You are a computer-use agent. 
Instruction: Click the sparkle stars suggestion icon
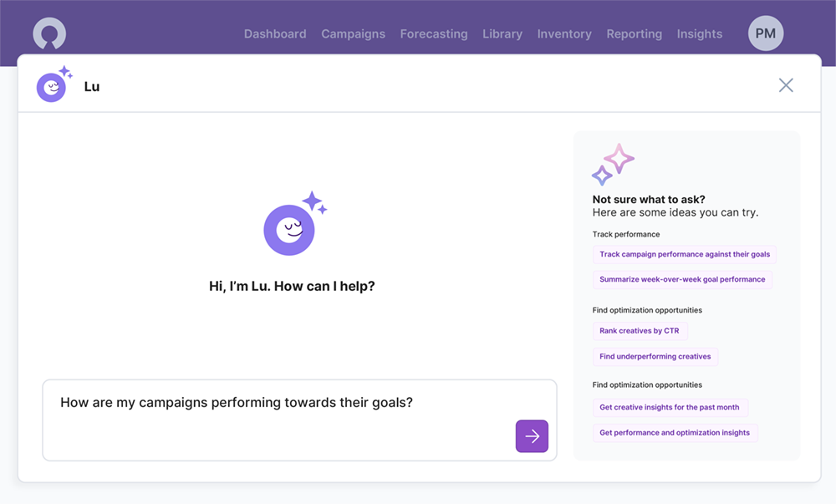pos(613,164)
